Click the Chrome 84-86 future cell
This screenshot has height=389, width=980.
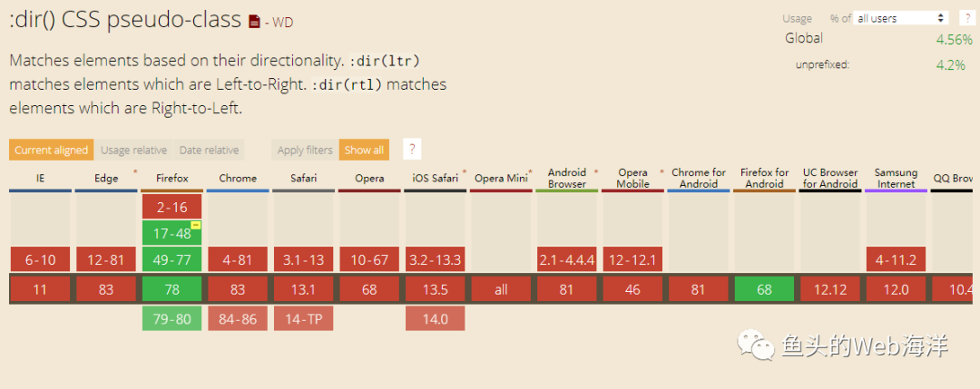click(238, 318)
